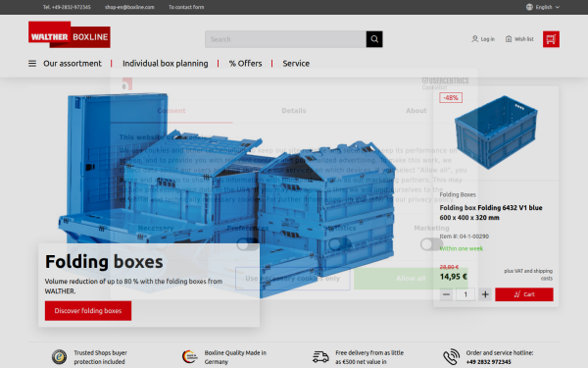Decrease quantity with the minus button
This screenshot has width=588, height=368.
tap(446, 294)
